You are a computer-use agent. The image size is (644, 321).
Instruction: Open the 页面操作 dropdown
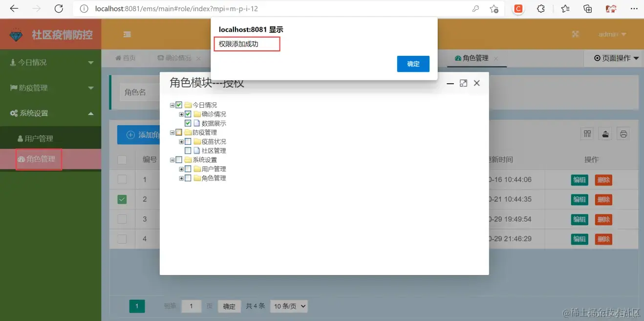click(x=616, y=58)
